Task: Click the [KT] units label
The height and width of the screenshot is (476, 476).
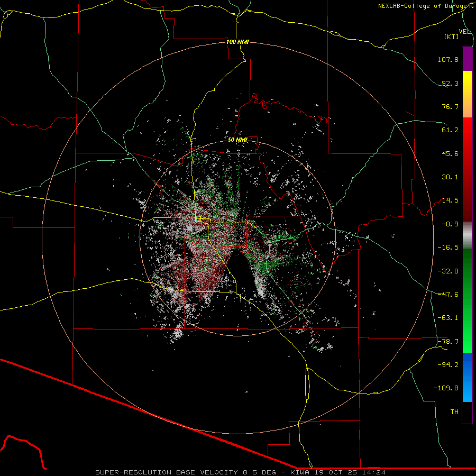Action: [x=451, y=36]
